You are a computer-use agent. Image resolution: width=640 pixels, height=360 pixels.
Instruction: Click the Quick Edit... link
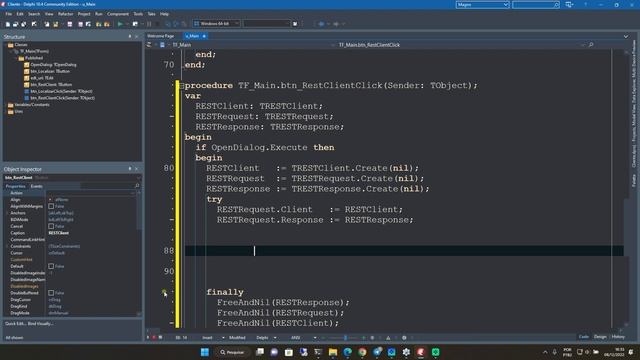15,324
